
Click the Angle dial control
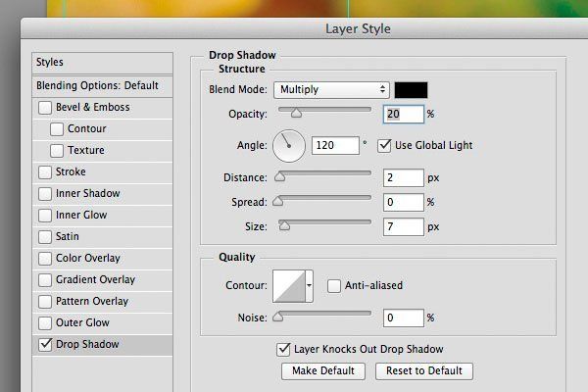coord(289,146)
